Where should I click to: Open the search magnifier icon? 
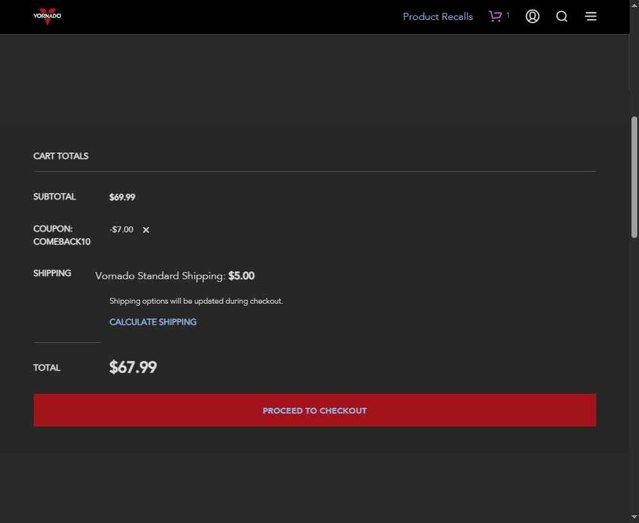click(562, 16)
